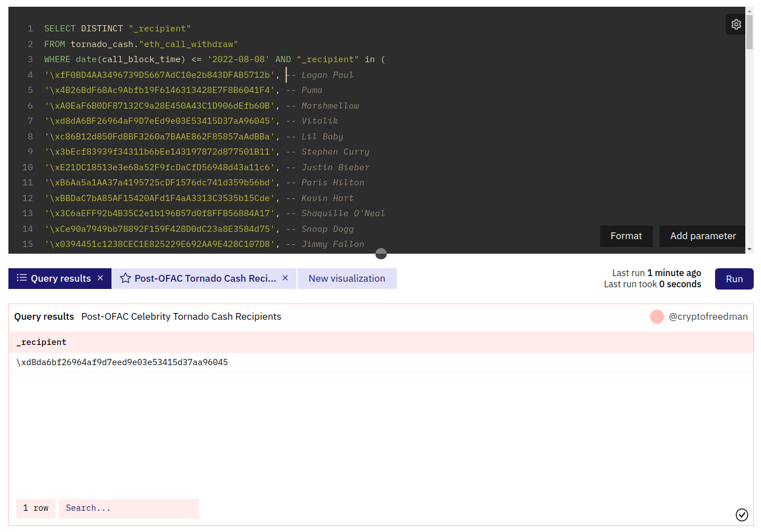The image size is (761, 532).
Task: Click the Post-OFAC Celebrity Tornado Cash Recipients title
Action: 181,316
